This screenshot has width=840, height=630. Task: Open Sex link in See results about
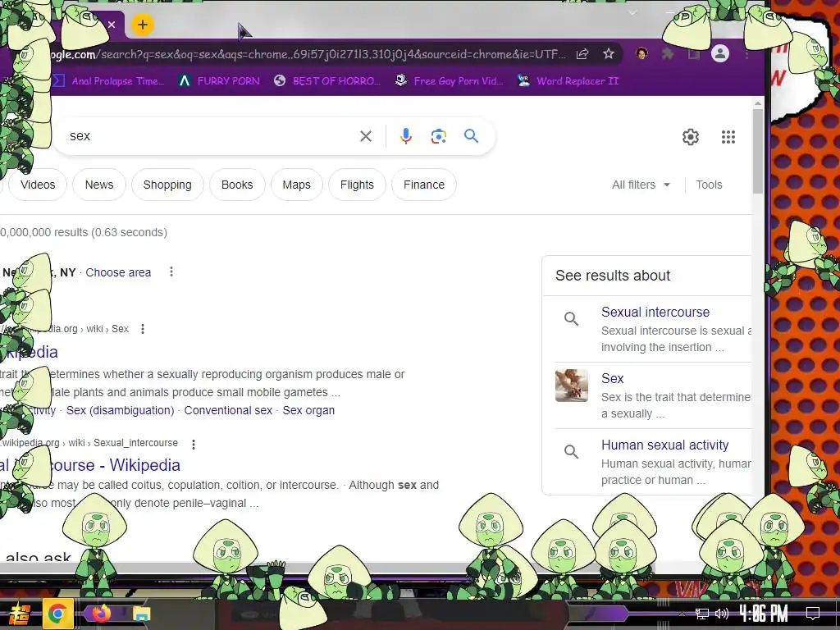(x=612, y=378)
